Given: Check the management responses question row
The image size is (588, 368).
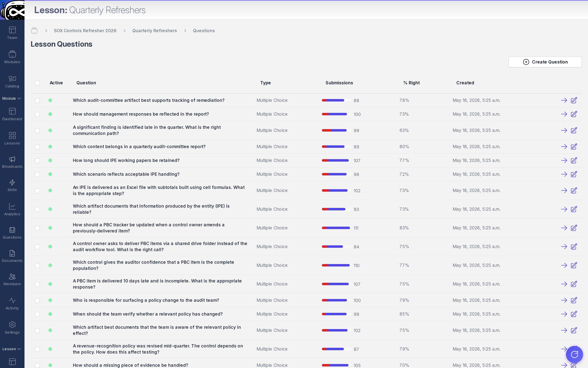Looking at the screenshot, I should coord(37,114).
